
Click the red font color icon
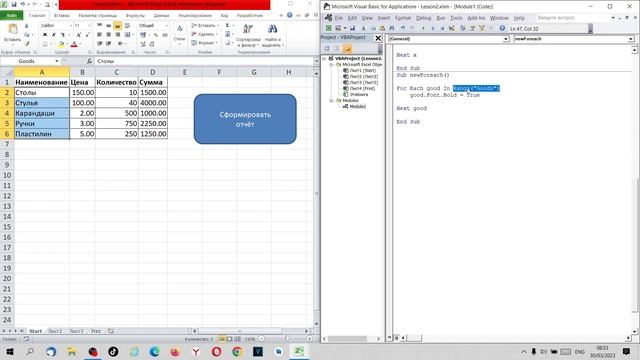[74, 44]
